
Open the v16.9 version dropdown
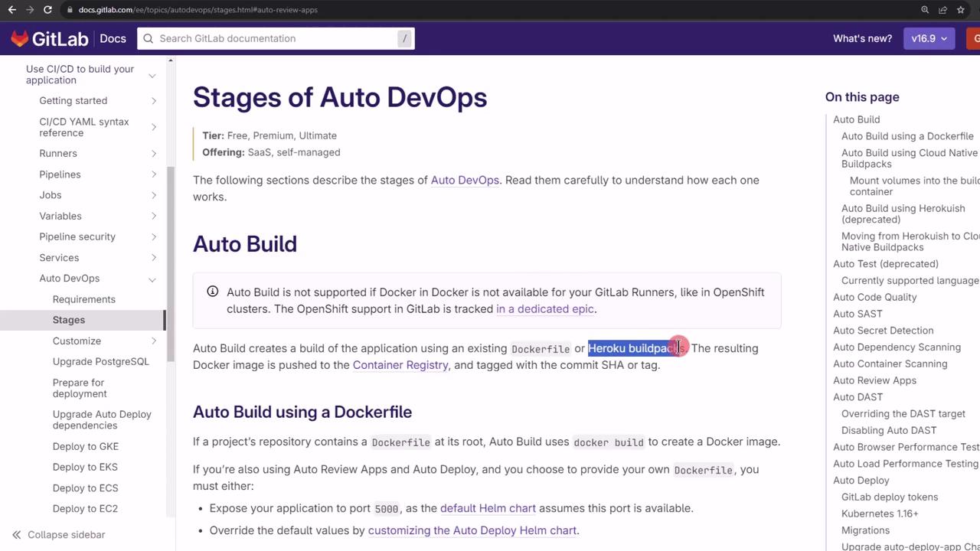pos(929,38)
